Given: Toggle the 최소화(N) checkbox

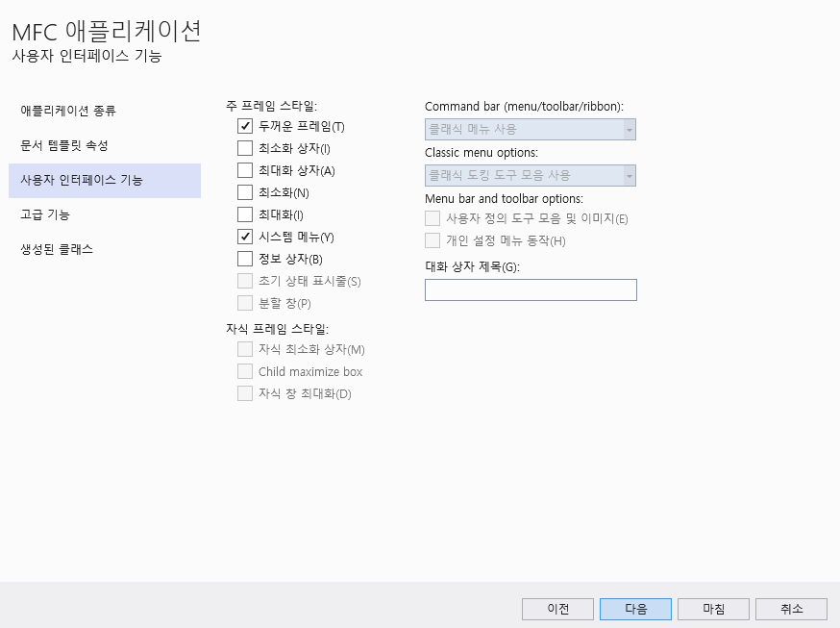Looking at the screenshot, I should [x=245, y=192].
